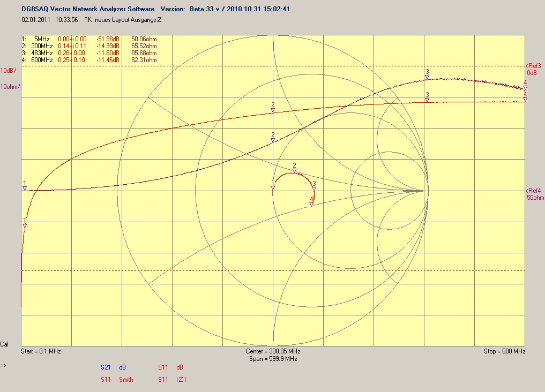545x392 pixels.
Task: Click the -11.60dB marker value
Action: point(108,53)
